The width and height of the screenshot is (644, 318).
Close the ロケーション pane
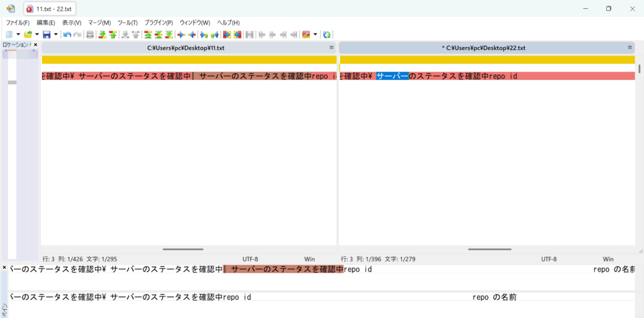tap(35, 45)
